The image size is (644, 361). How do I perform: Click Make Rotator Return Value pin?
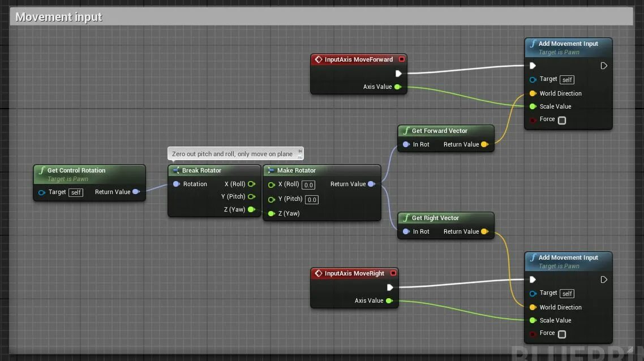371,184
